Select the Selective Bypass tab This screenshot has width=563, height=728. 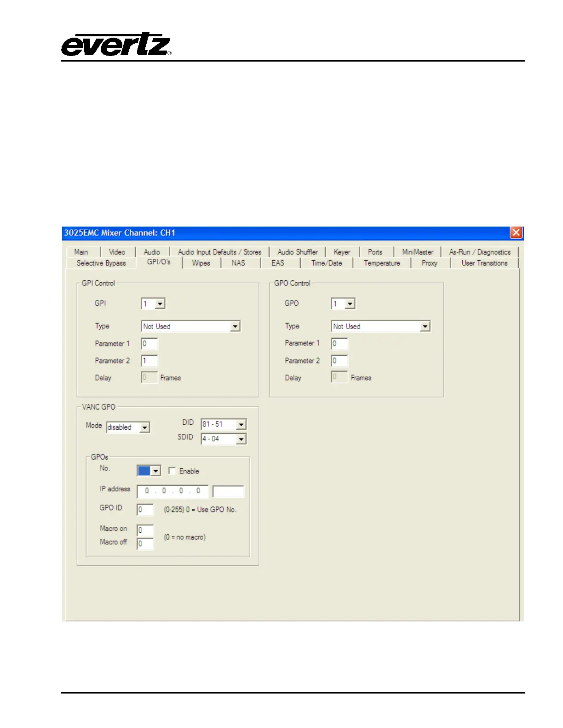(x=101, y=263)
